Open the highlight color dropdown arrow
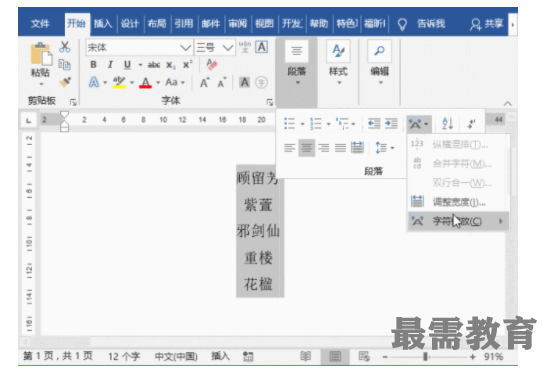 132,82
